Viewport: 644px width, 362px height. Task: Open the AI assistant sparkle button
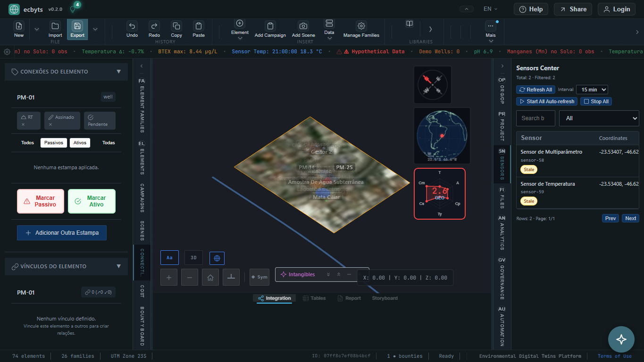pos(621,339)
